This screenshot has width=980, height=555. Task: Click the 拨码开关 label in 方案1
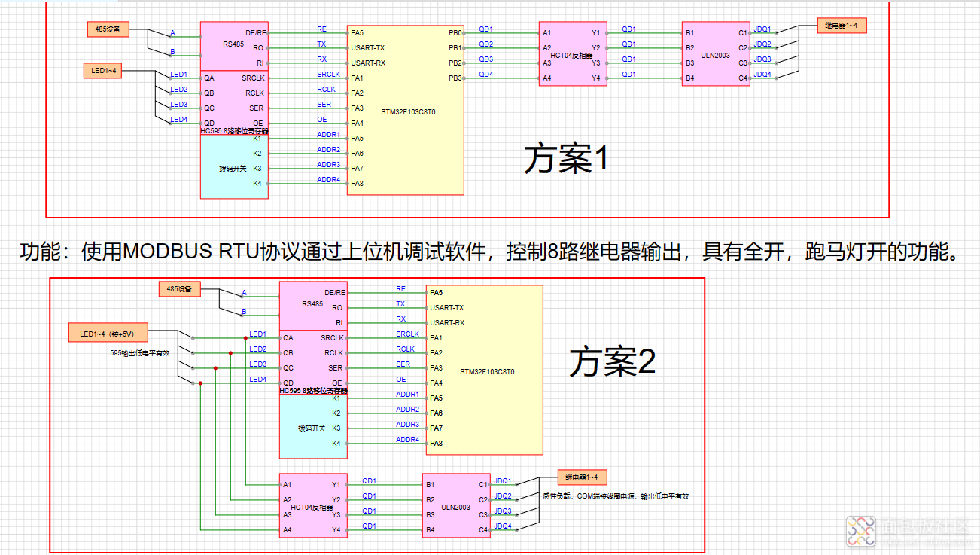coord(233,169)
